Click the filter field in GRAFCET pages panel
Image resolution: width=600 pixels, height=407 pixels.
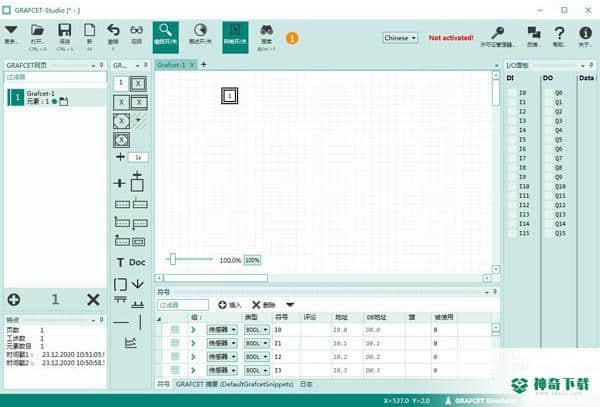point(55,77)
